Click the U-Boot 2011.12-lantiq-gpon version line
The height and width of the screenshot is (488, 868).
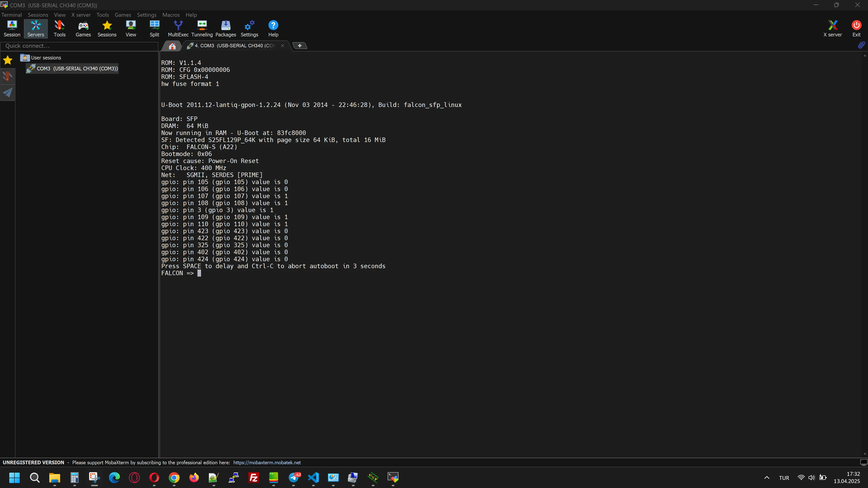click(x=311, y=105)
